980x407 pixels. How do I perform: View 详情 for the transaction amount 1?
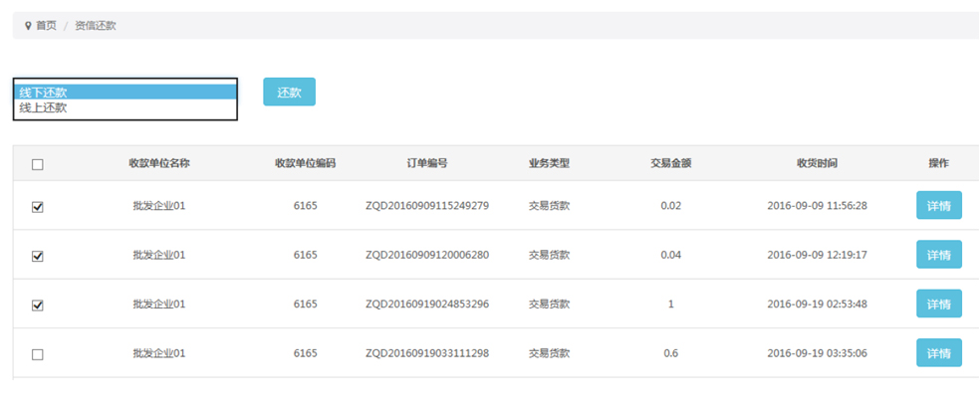[x=938, y=304]
